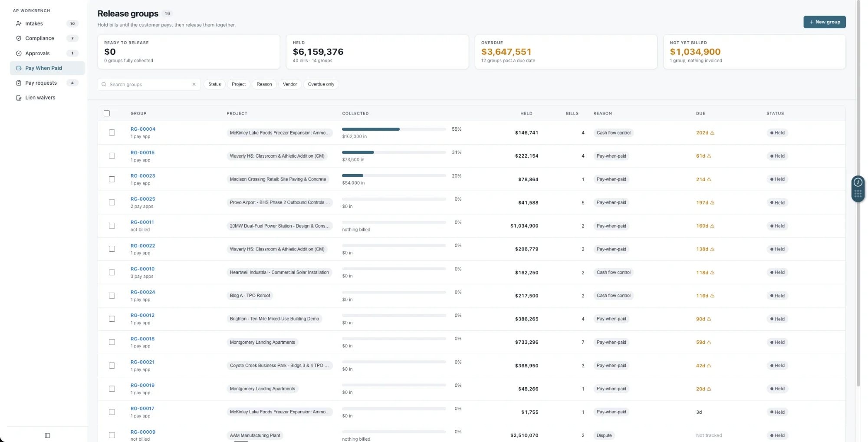Open release group RG-00011 link

click(x=142, y=222)
